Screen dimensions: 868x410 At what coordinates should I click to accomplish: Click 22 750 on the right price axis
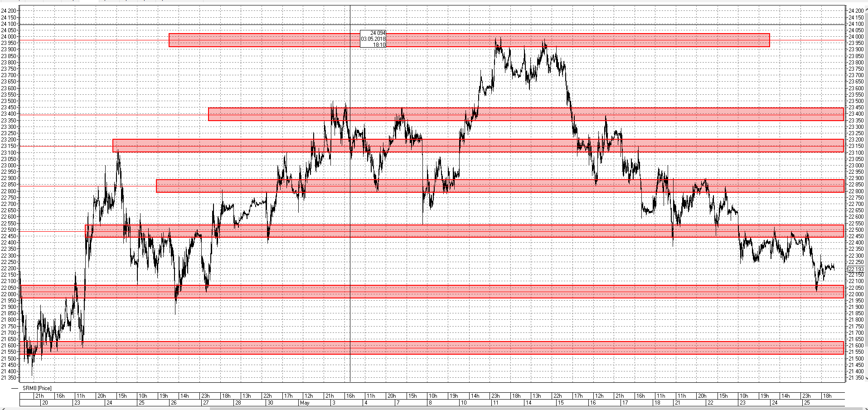(x=856, y=198)
